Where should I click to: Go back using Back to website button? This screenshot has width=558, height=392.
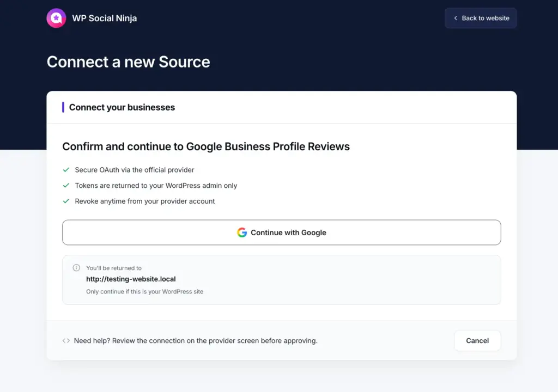pyautogui.click(x=481, y=18)
